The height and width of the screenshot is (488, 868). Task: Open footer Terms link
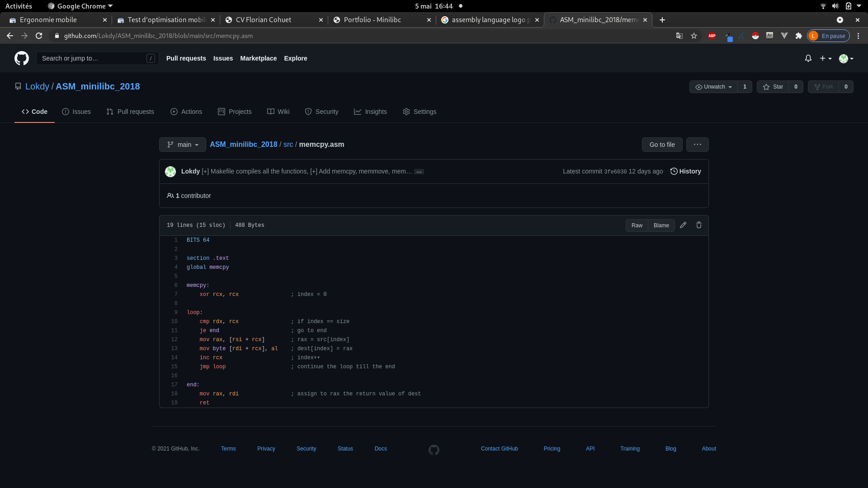point(228,449)
